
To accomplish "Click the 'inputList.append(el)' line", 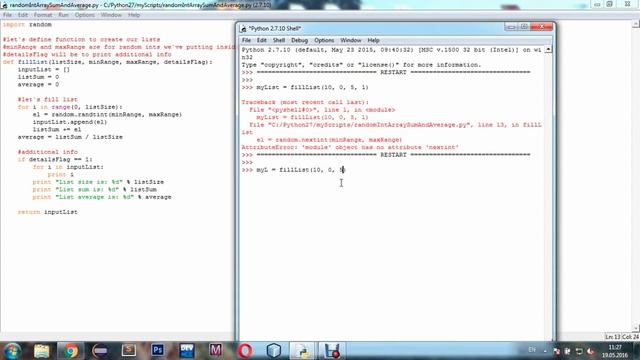I will [70, 122].
